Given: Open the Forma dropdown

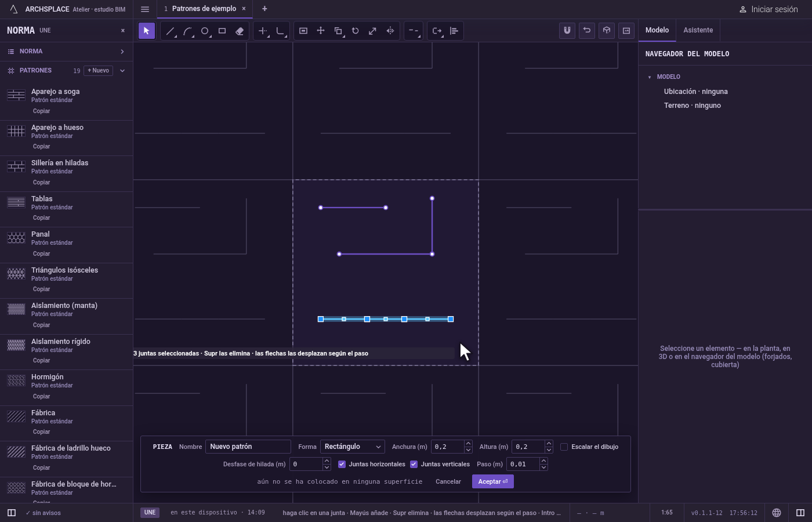Looking at the screenshot, I should 353,447.
